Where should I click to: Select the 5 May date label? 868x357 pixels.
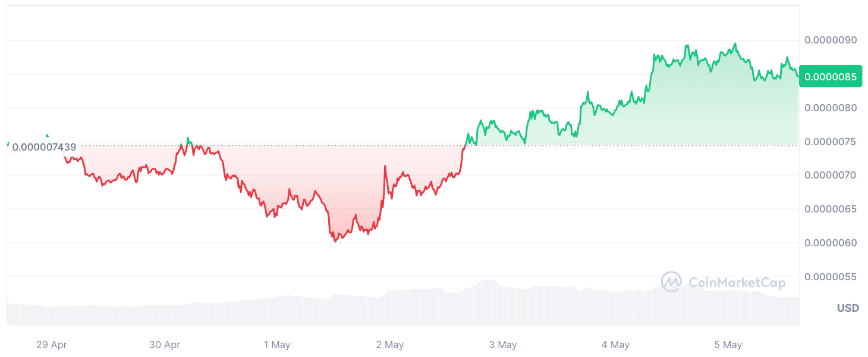(728, 345)
